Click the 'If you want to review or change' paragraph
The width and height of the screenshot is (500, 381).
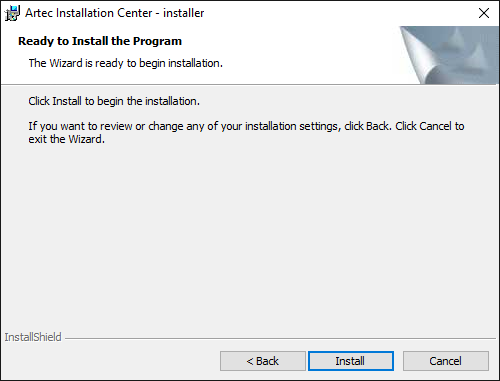tap(246, 132)
